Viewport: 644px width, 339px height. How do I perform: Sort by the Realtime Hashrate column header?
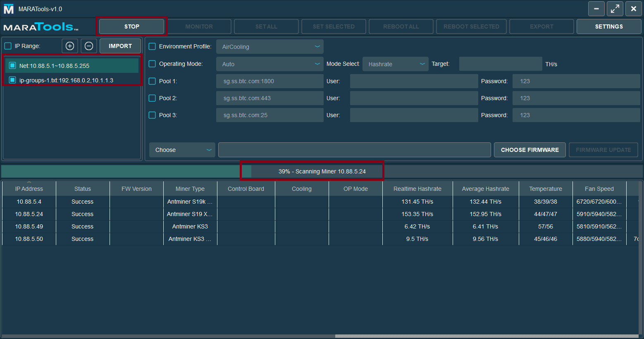pyautogui.click(x=417, y=189)
